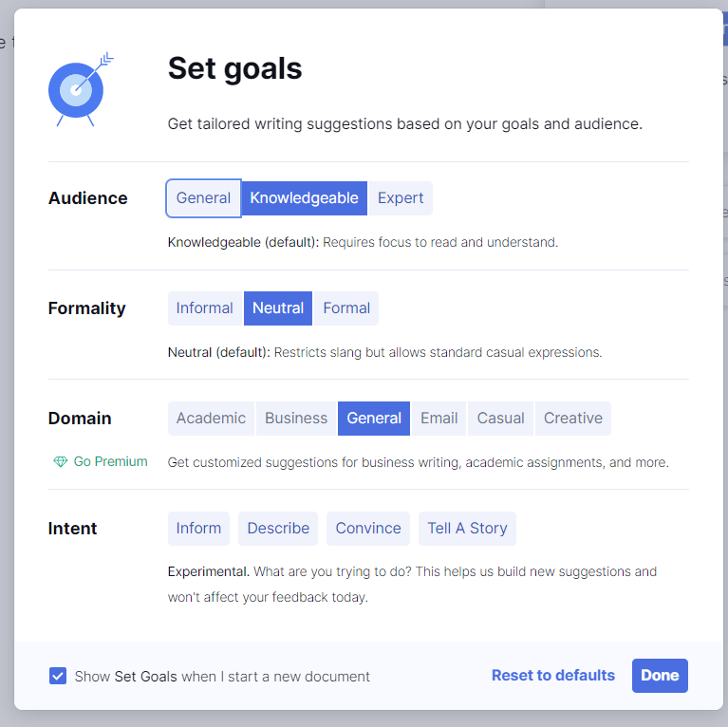Pick the Academic domain
This screenshot has width=728, height=727.
click(x=211, y=419)
